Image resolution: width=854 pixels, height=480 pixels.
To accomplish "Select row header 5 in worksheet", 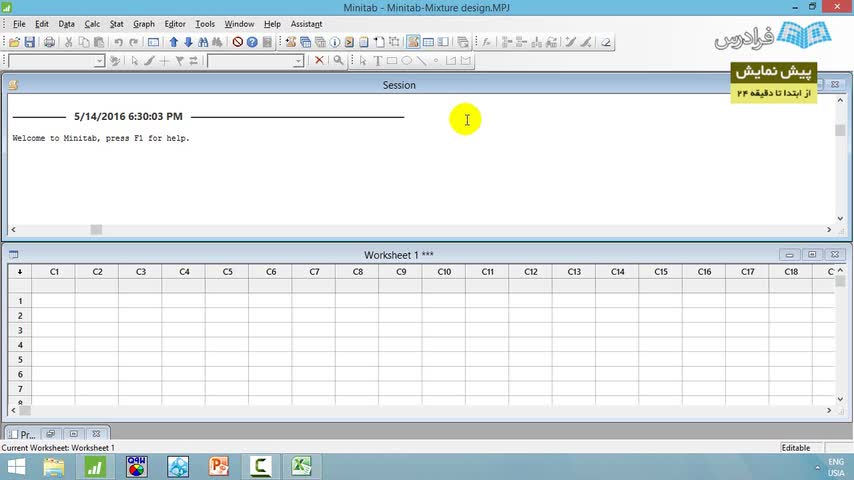I will click(20, 360).
